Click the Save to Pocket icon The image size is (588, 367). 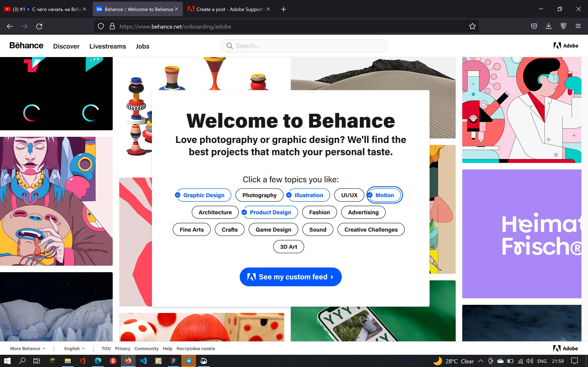[534, 26]
